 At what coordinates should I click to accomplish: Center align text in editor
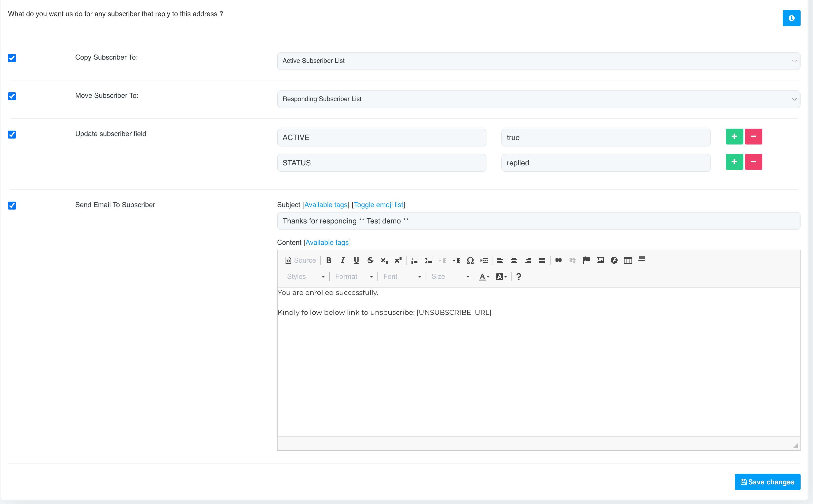click(x=514, y=260)
